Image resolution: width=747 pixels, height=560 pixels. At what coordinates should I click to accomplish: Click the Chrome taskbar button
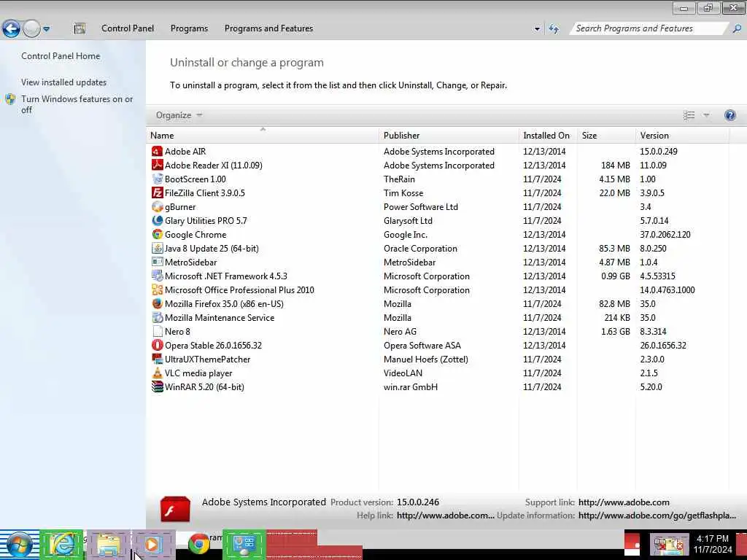tap(199, 544)
